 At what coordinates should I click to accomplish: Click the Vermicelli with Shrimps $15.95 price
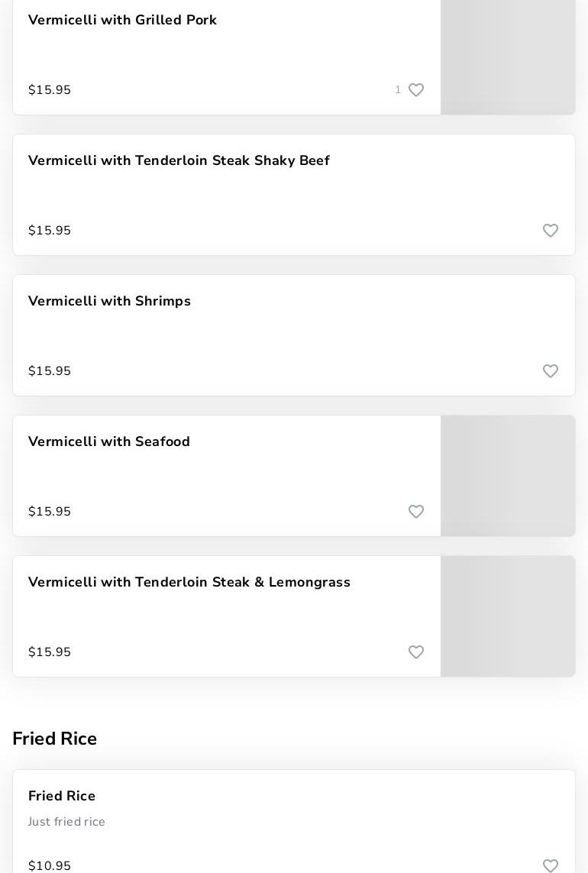click(50, 371)
